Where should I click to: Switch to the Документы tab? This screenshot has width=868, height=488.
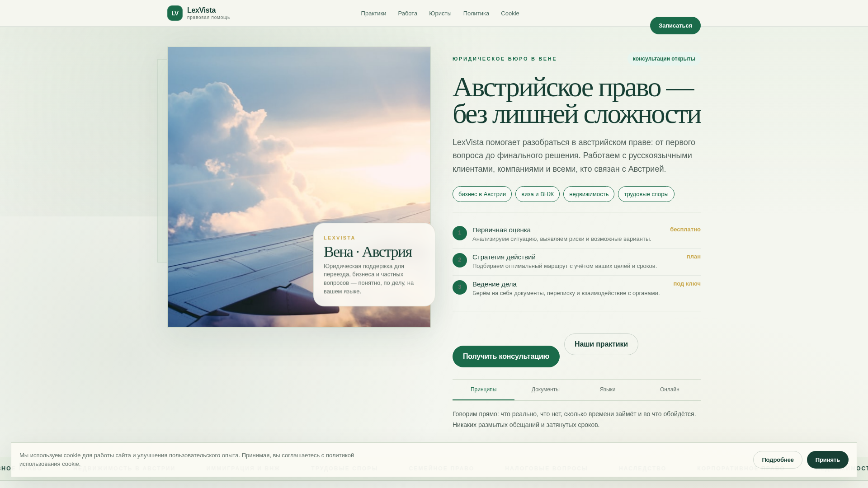tap(546, 389)
